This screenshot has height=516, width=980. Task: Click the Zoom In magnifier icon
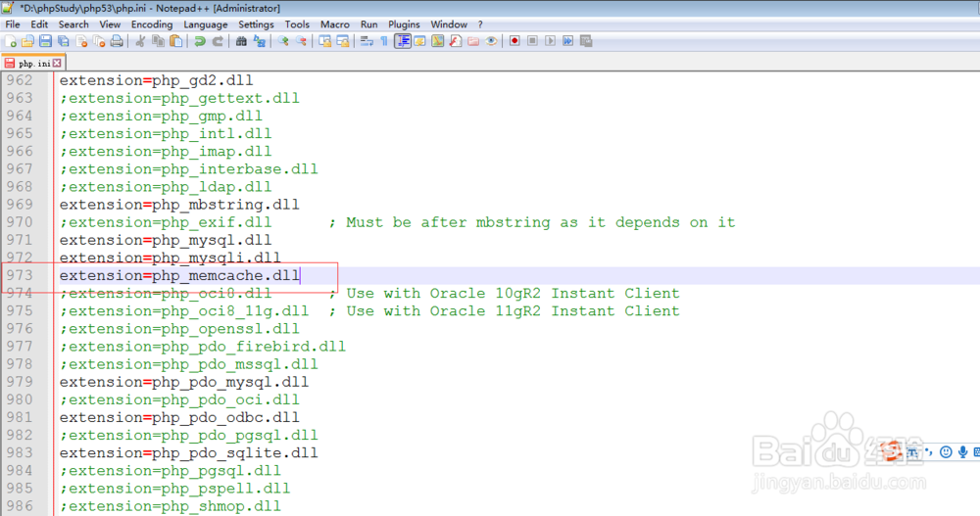(x=283, y=41)
